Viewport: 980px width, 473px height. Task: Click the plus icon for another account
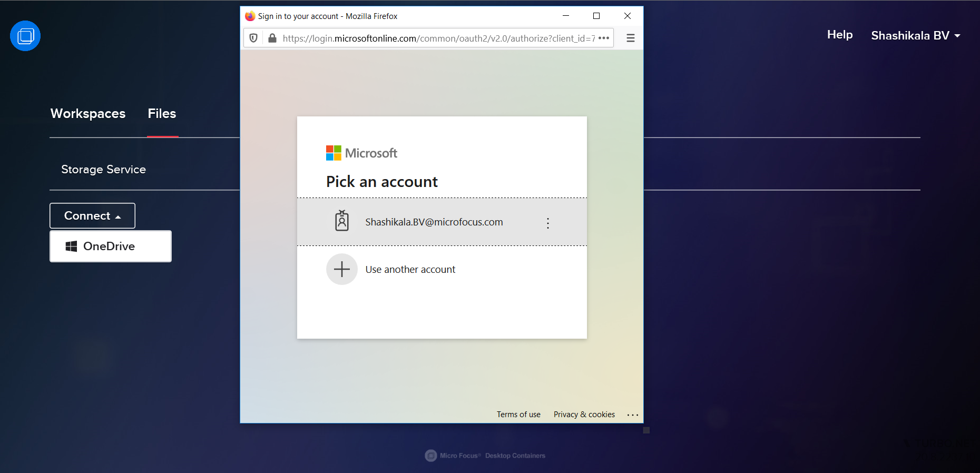point(342,269)
